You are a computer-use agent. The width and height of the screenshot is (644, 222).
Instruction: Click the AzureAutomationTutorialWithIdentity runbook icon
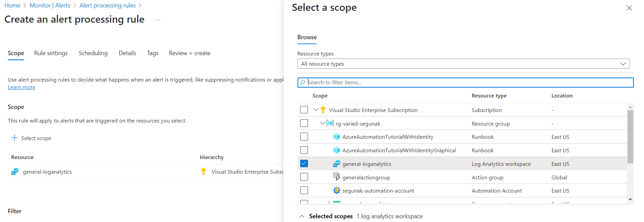pos(337,137)
